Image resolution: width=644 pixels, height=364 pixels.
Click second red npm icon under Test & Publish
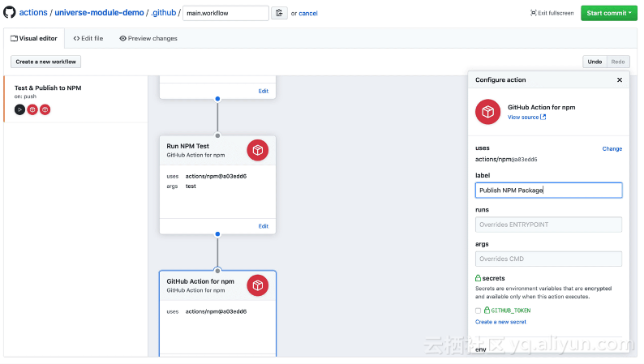click(45, 109)
